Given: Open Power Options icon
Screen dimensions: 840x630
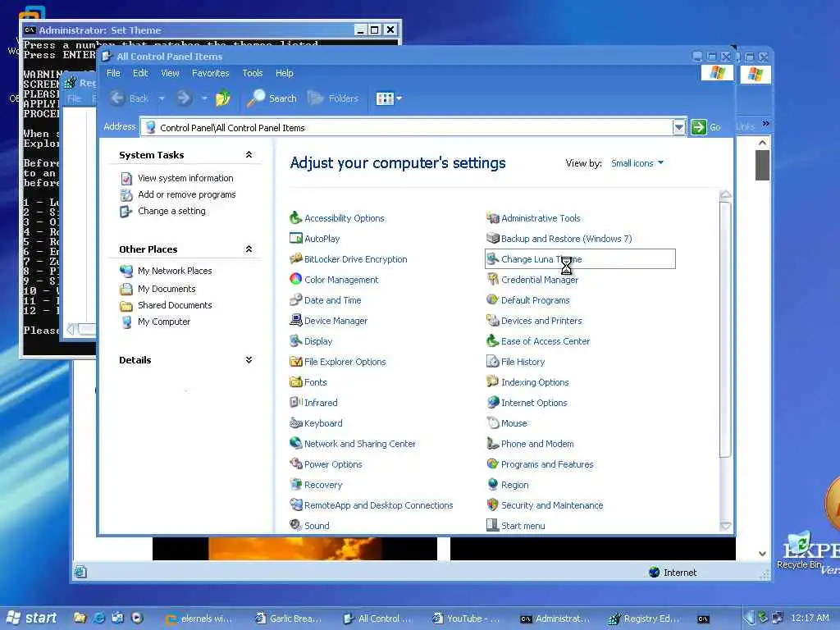Looking at the screenshot, I should (295, 464).
